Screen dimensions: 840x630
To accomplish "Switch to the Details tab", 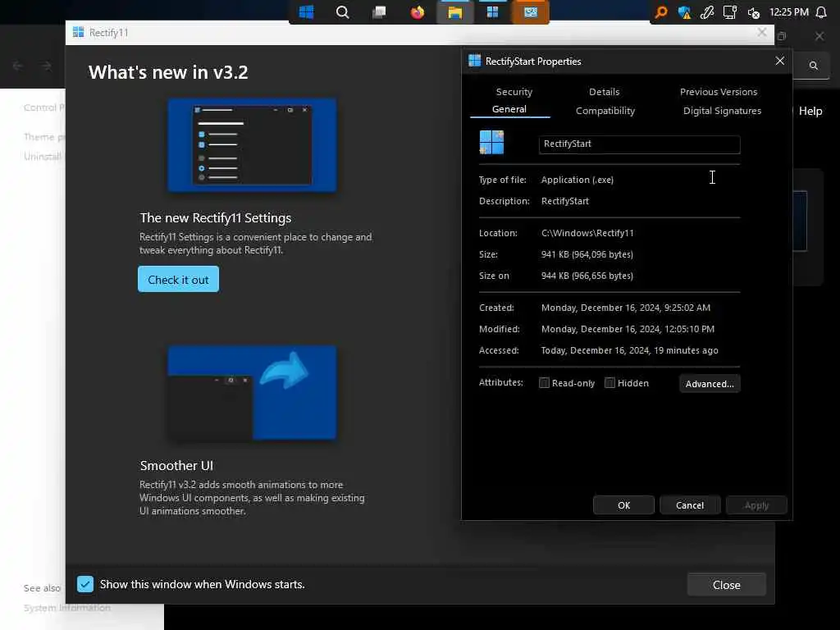I will (x=605, y=92).
